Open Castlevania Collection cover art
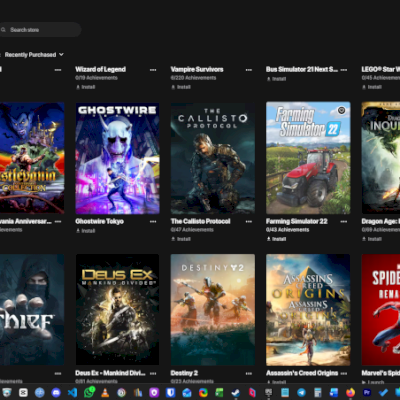The height and width of the screenshot is (400, 400). point(32,158)
